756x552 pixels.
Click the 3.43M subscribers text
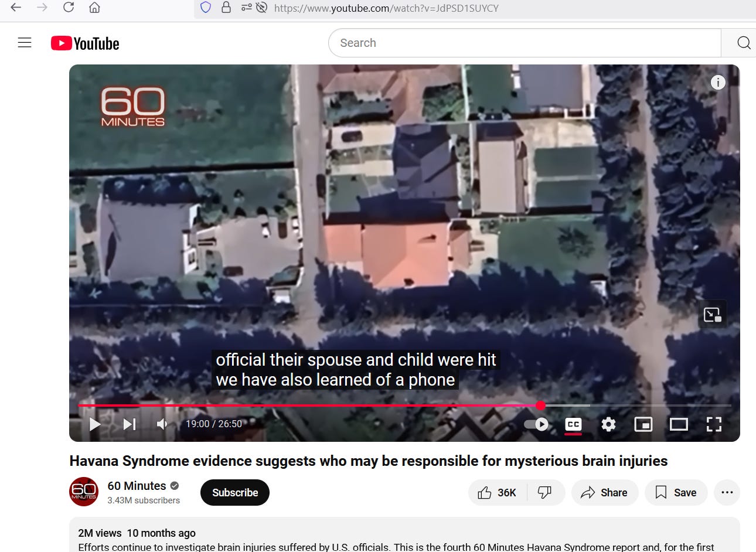coord(144,500)
